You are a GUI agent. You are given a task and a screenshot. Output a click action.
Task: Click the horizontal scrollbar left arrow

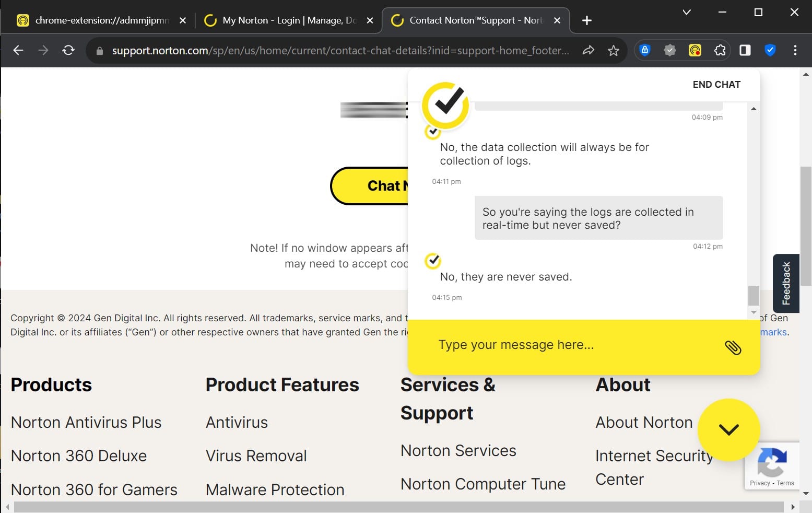[x=7, y=507]
